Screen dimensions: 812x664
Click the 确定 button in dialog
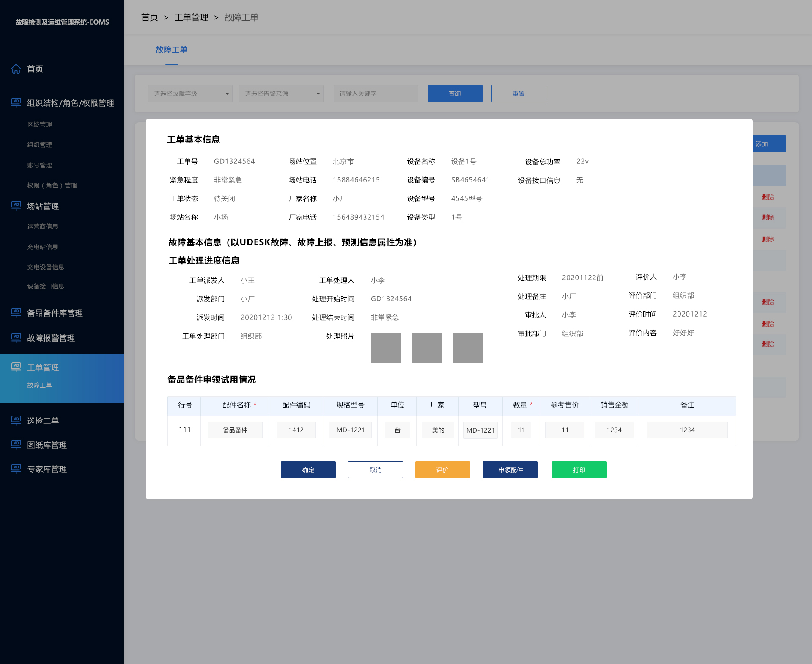(308, 470)
